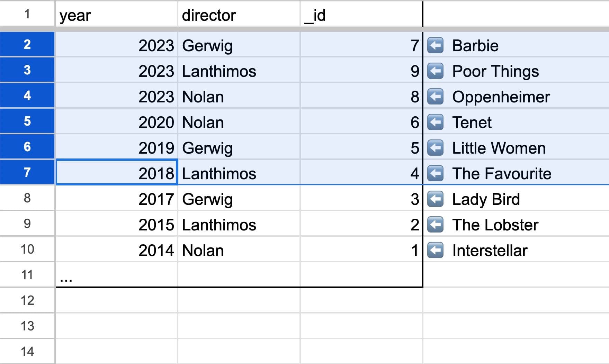Click the back-arrow icon beside Poor Things
The image size is (609, 364).
coord(437,71)
